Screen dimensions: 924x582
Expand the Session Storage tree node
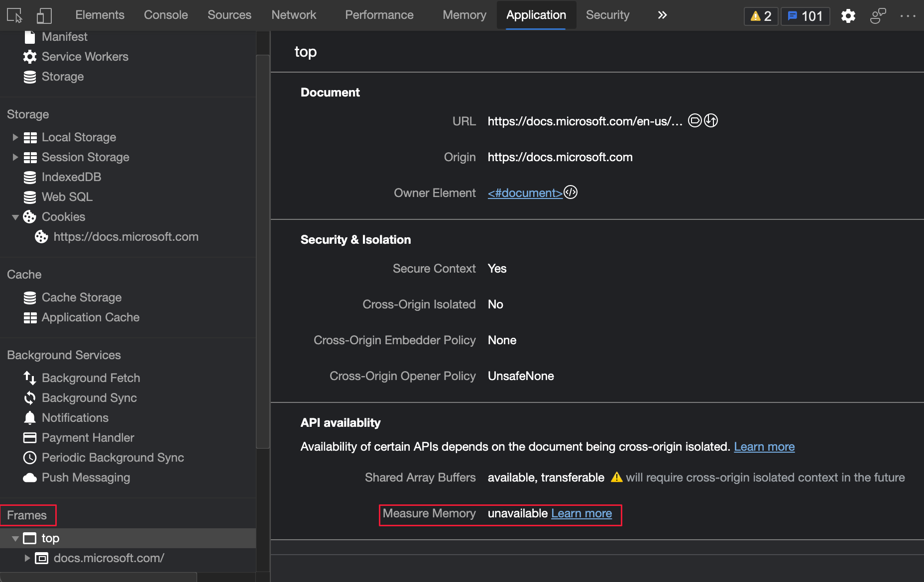15,157
